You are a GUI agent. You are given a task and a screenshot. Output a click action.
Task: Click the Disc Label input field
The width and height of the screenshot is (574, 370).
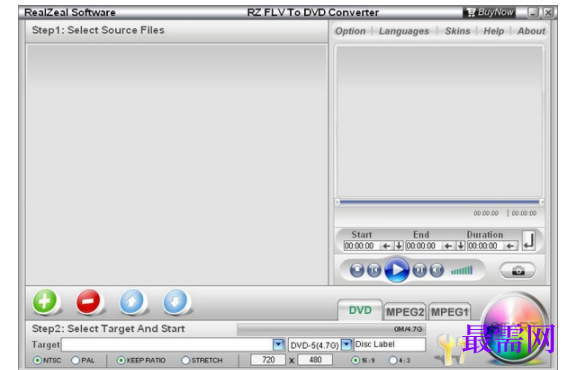390,344
